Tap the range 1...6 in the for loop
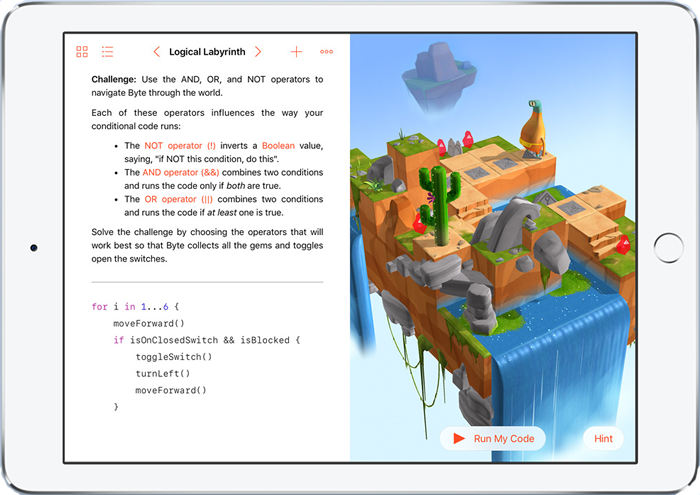This screenshot has height=495, width=700. 154,307
